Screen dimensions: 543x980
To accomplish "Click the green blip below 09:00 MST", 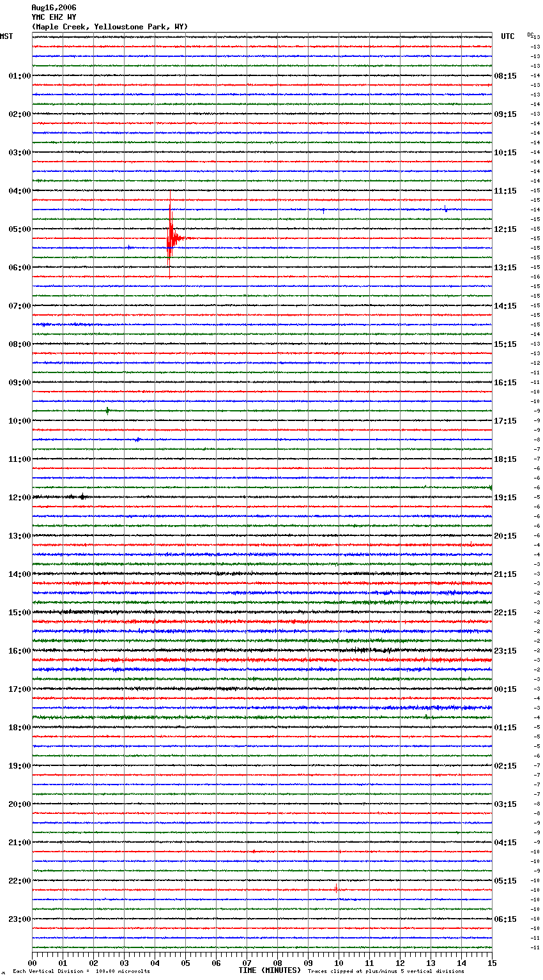I will coord(107,411).
